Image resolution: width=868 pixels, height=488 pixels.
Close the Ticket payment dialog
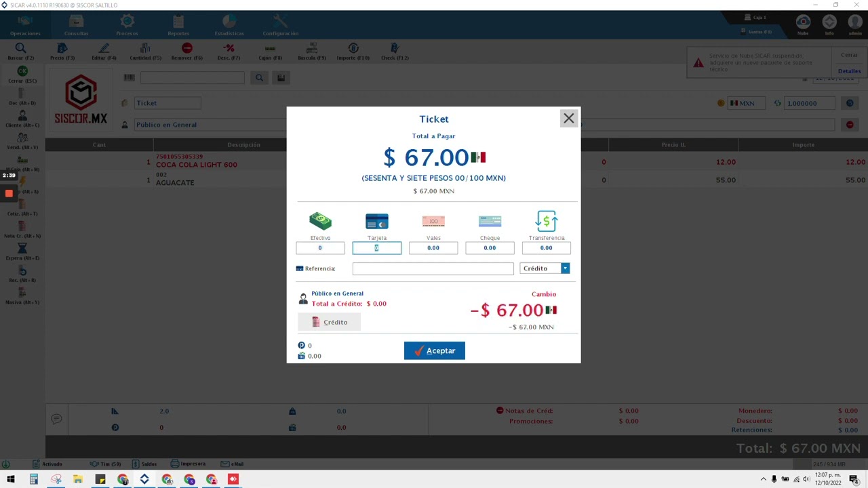point(568,119)
